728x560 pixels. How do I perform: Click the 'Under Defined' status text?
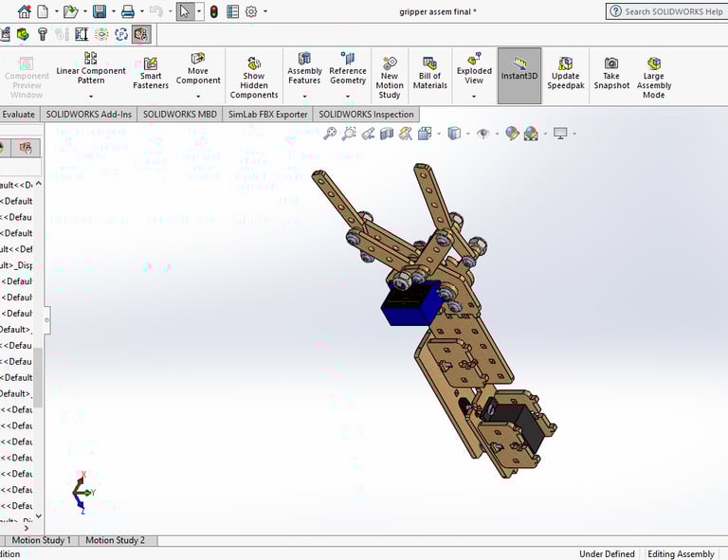[x=607, y=554]
